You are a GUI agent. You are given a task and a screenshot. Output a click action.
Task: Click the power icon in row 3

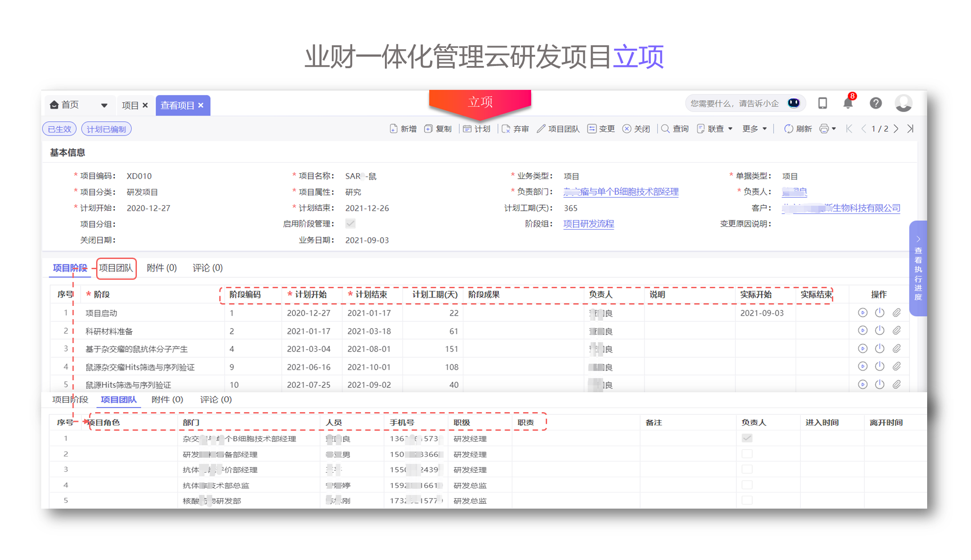pyautogui.click(x=880, y=349)
